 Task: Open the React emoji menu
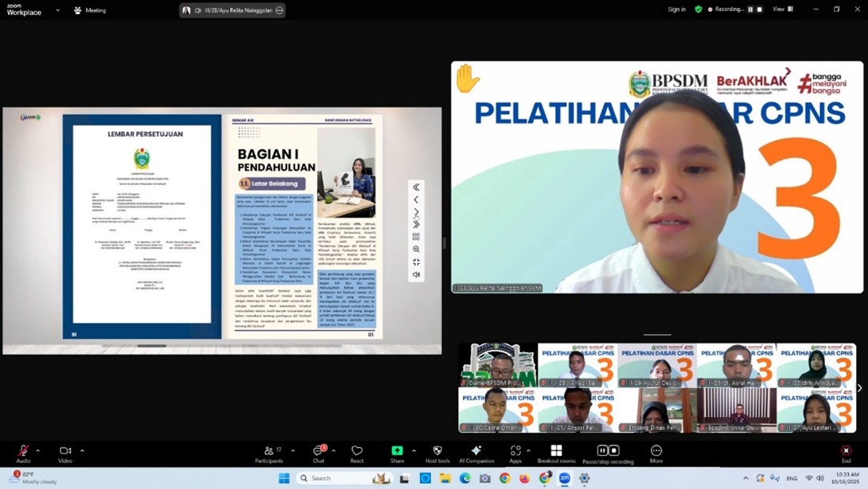click(357, 452)
